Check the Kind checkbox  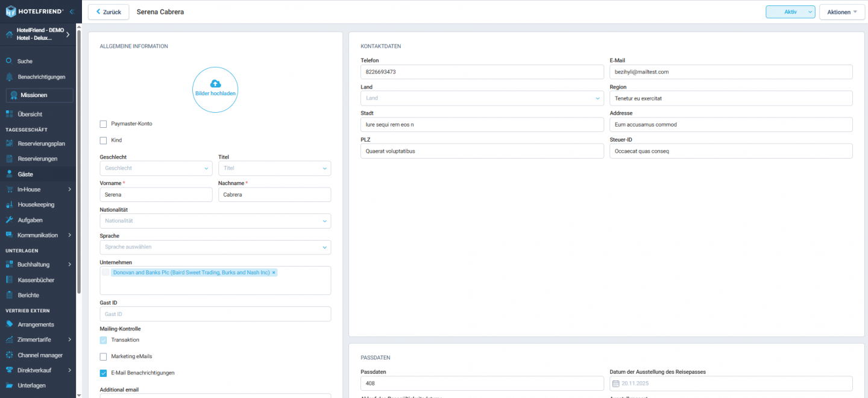[102, 139]
